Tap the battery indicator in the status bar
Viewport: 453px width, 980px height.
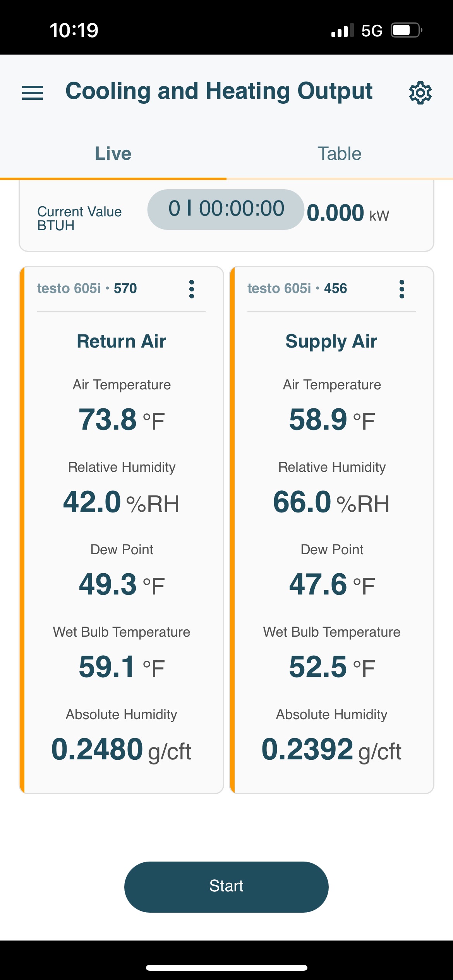[x=406, y=30]
